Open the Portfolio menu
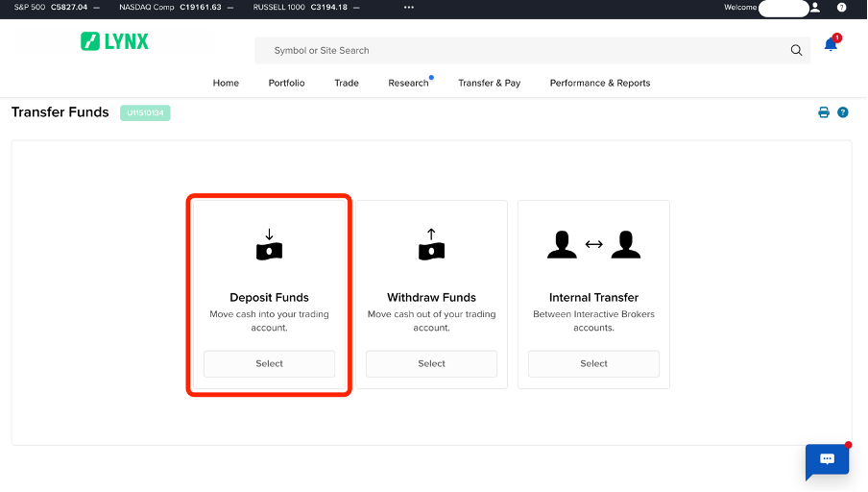Image resolution: width=868 pixels, height=492 pixels. pyautogui.click(x=286, y=83)
